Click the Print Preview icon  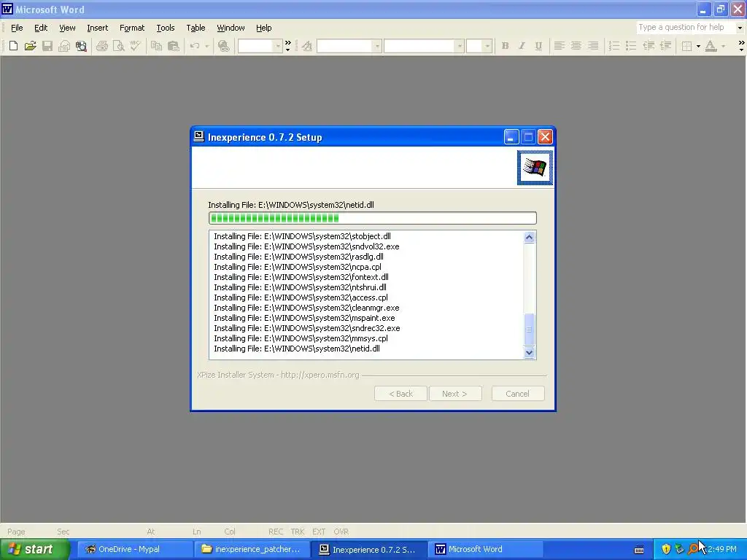pos(119,46)
